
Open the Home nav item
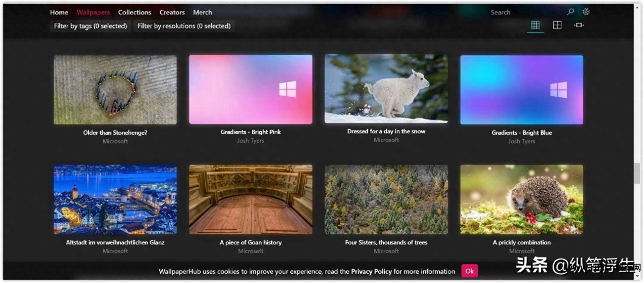[x=59, y=12]
